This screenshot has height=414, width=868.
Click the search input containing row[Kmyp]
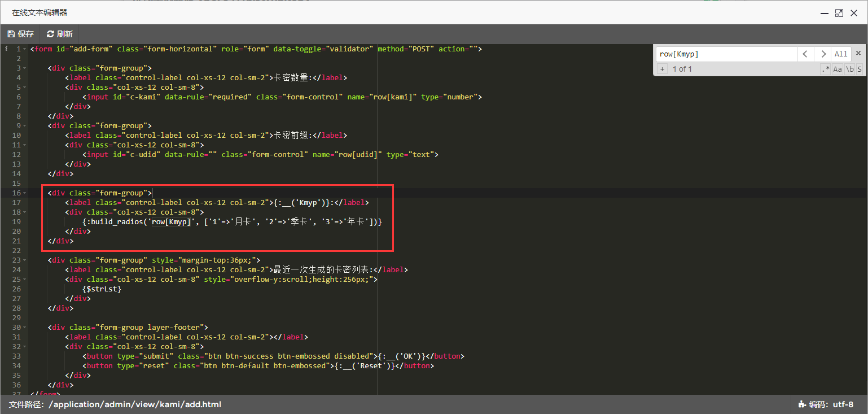[x=726, y=54]
